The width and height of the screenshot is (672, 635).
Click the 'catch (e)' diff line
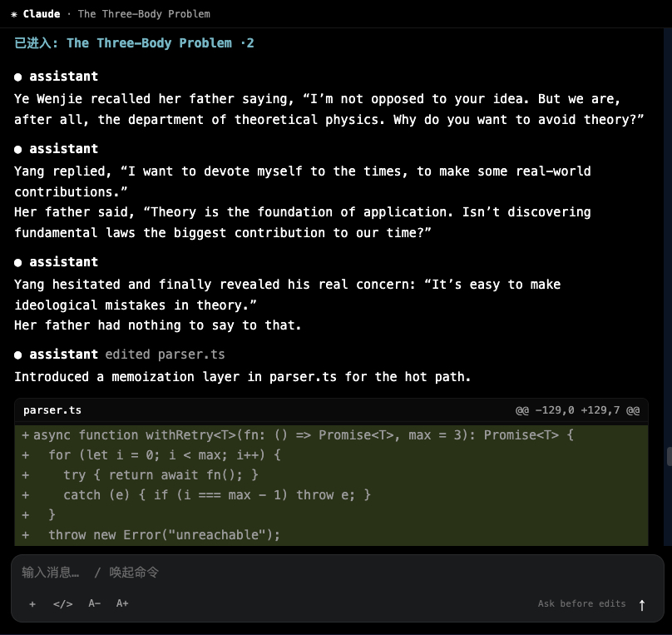(x=331, y=495)
